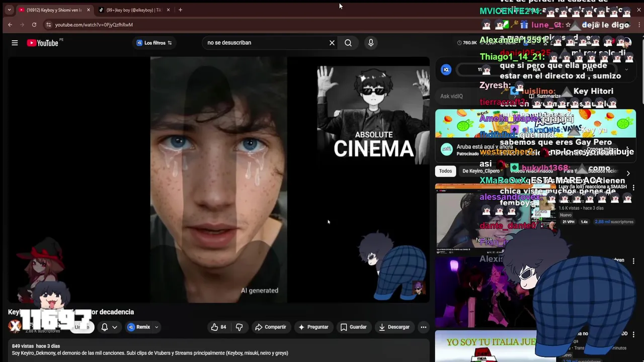The height and width of the screenshot is (362, 644).
Task: Like the video with 84 likes
Action: pos(219,327)
